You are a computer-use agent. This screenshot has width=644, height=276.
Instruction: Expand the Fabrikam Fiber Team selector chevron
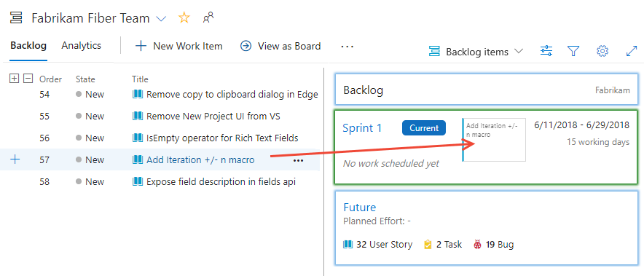click(x=162, y=19)
